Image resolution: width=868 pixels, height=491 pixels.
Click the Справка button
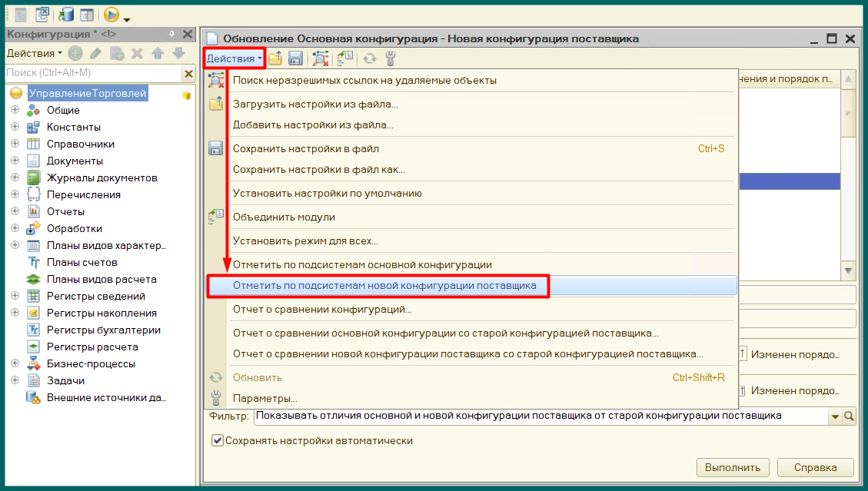click(816, 467)
